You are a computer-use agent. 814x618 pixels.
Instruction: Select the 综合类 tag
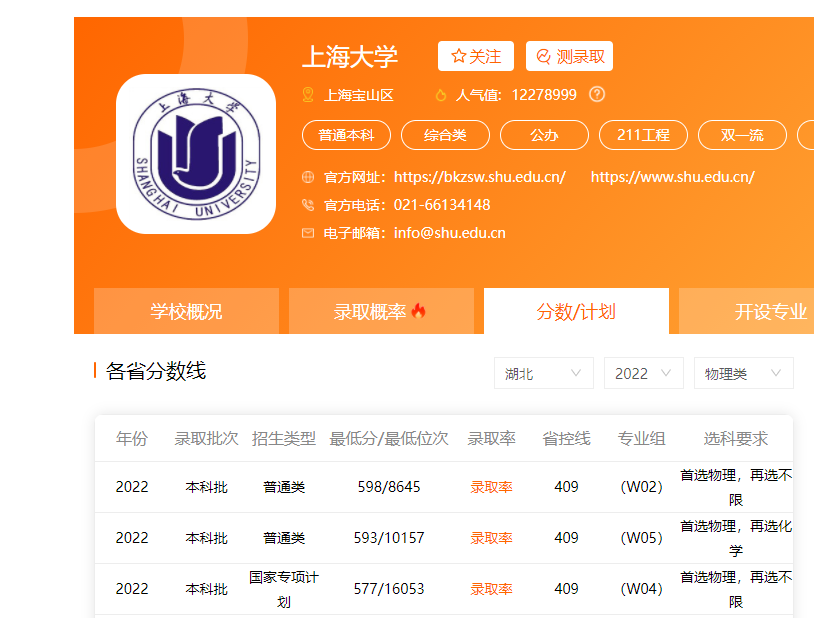coord(445,135)
